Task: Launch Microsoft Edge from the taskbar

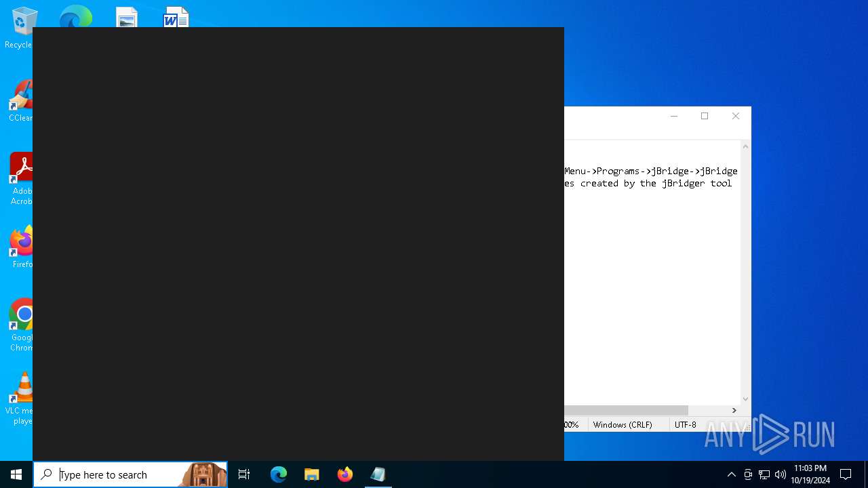Action: coord(279,474)
